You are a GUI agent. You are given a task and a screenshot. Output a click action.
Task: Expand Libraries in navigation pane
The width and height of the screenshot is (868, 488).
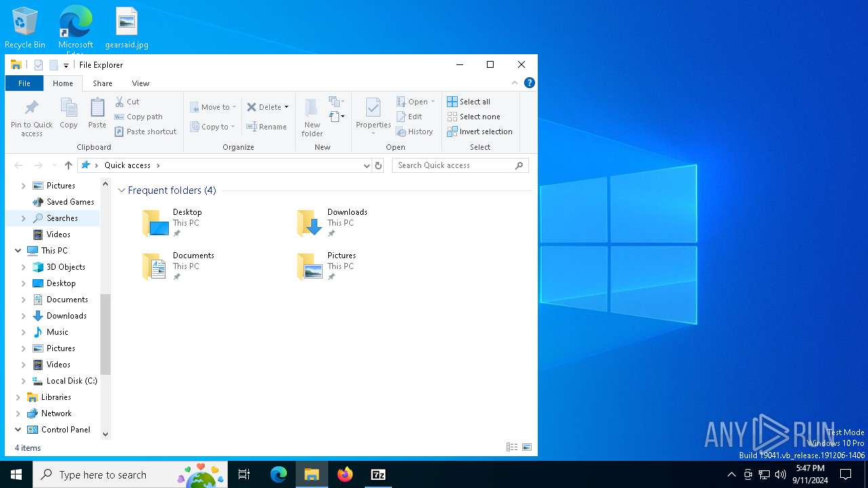coord(18,397)
